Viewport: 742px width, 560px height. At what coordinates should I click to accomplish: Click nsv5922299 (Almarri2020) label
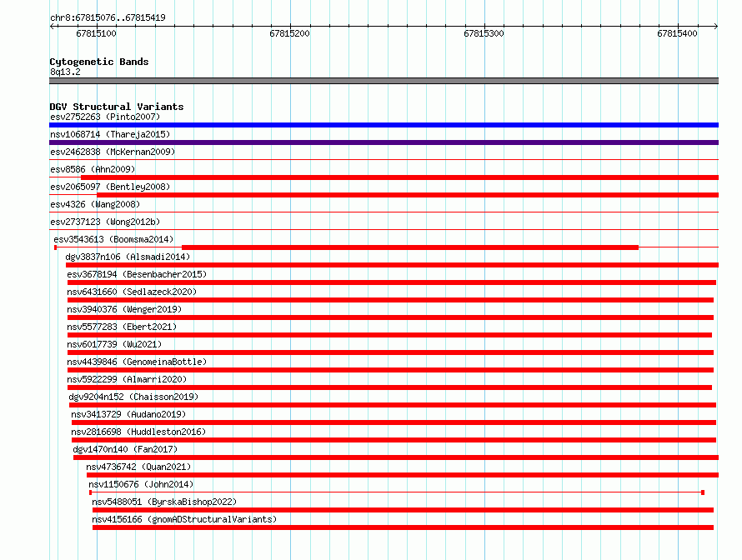point(127,379)
